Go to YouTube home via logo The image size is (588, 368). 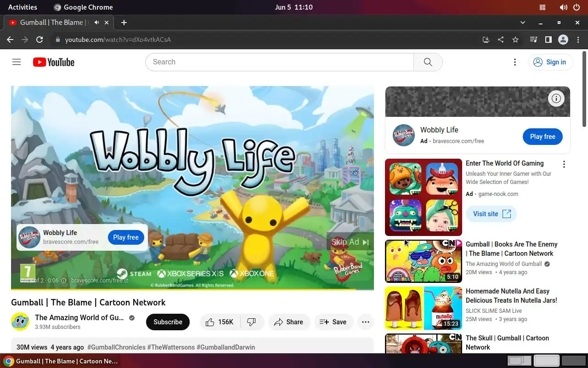coord(54,62)
